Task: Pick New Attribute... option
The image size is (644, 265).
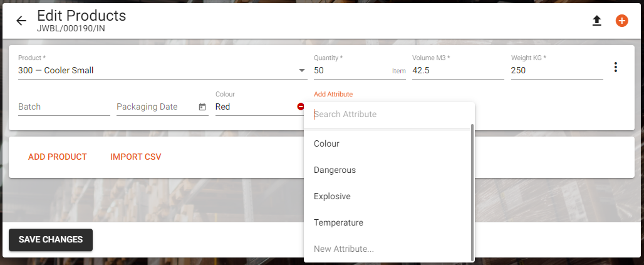Action: click(388, 249)
